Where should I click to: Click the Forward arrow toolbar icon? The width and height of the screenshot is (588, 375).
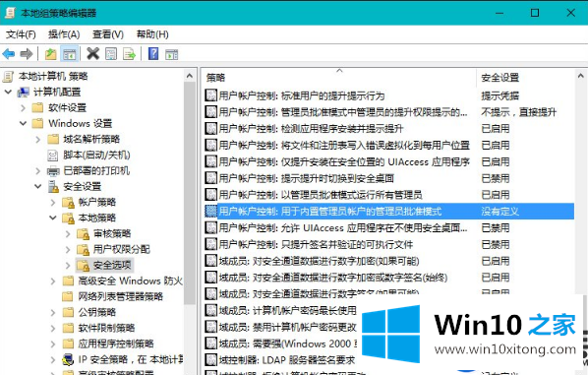pos(26,54)
